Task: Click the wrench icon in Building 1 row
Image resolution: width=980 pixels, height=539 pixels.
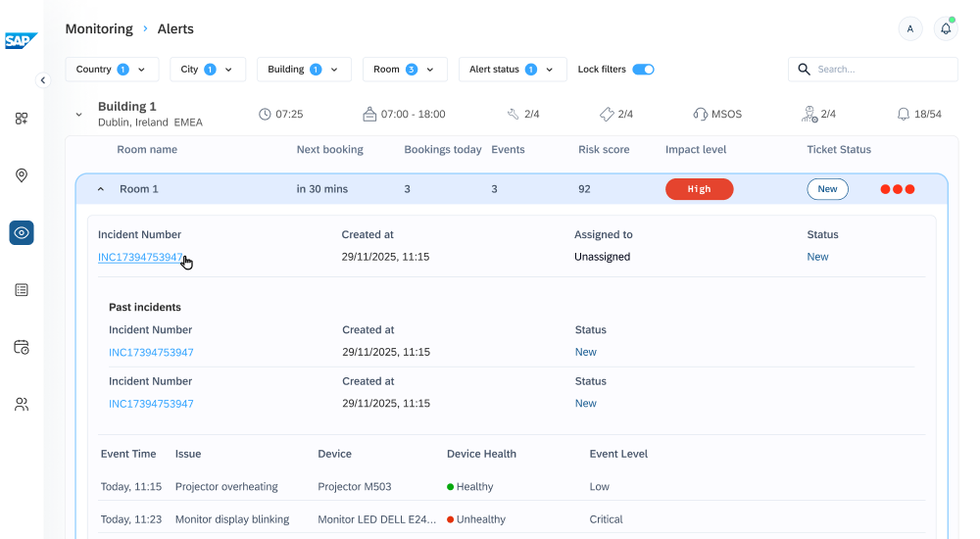Action: coord(514,114)
